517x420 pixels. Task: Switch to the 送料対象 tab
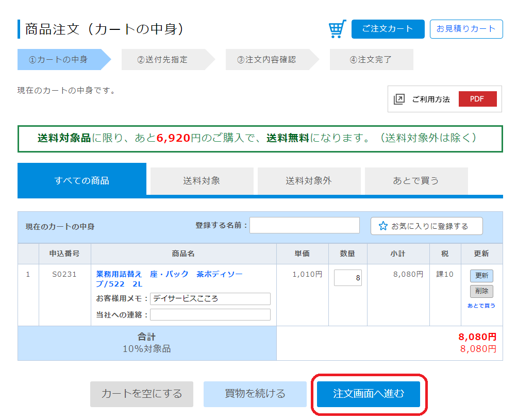coord(202,180)
